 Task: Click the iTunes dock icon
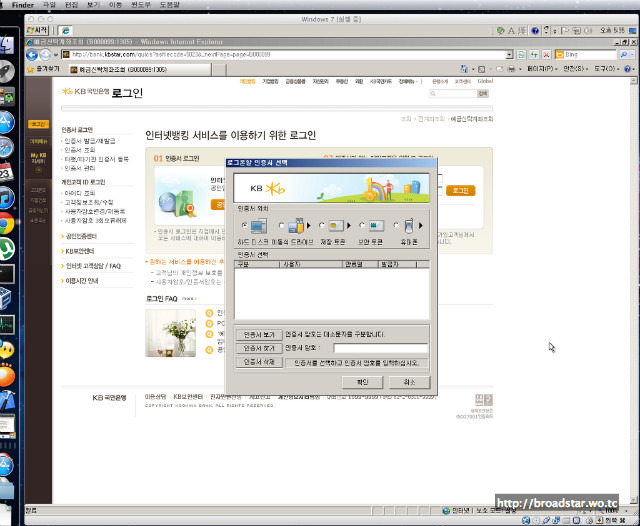click(6, 198)
